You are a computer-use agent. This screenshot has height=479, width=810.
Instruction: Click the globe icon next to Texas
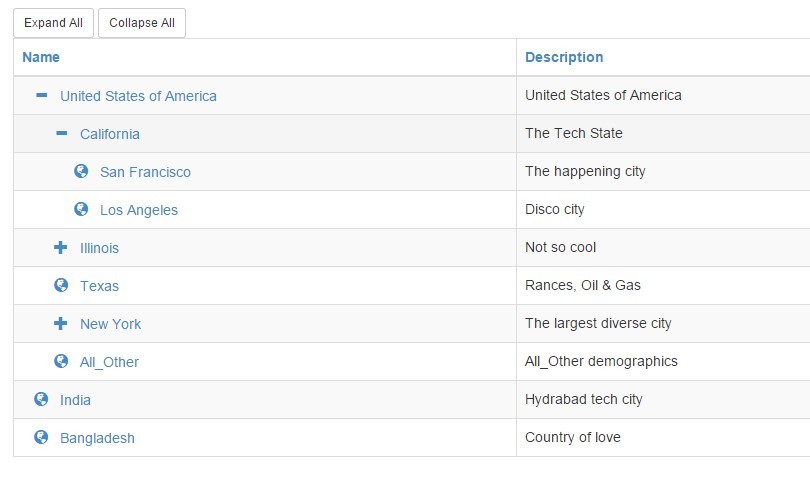pos(61,285)
